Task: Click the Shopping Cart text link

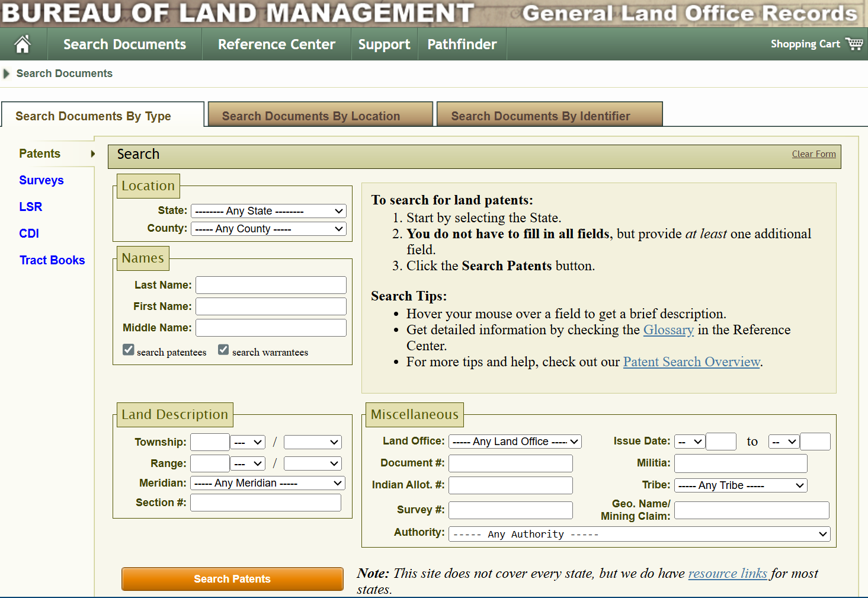Action: pyautogui.click(x=805, y=44)
